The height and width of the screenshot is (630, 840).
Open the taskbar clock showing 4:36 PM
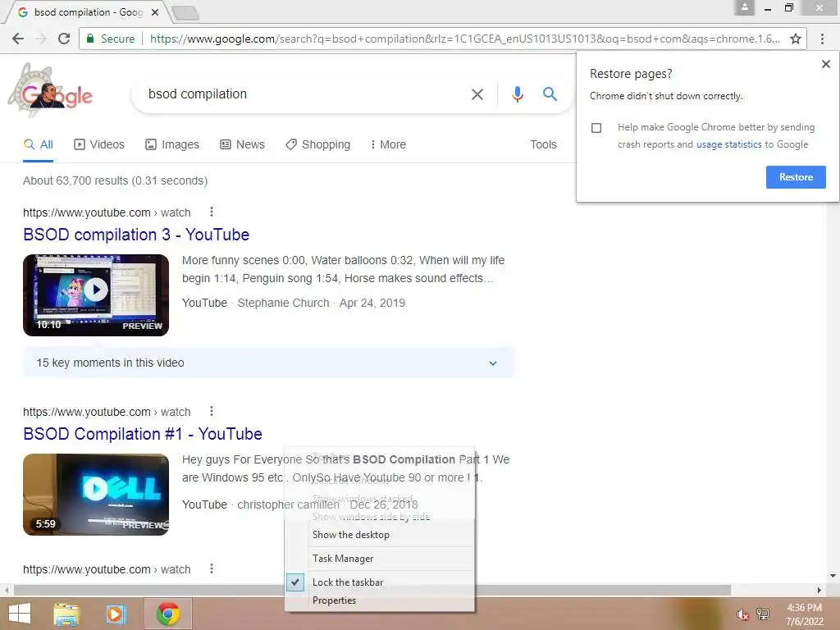tap(804, 614)
